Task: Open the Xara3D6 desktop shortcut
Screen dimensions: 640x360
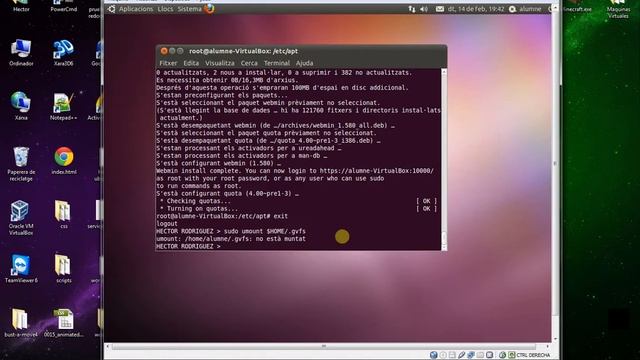Action: click(x=63, y=52)
